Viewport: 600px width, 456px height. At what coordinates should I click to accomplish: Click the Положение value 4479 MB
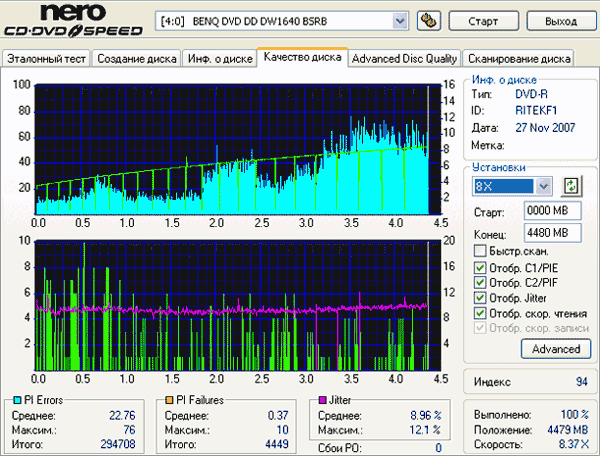coord(568,430)
